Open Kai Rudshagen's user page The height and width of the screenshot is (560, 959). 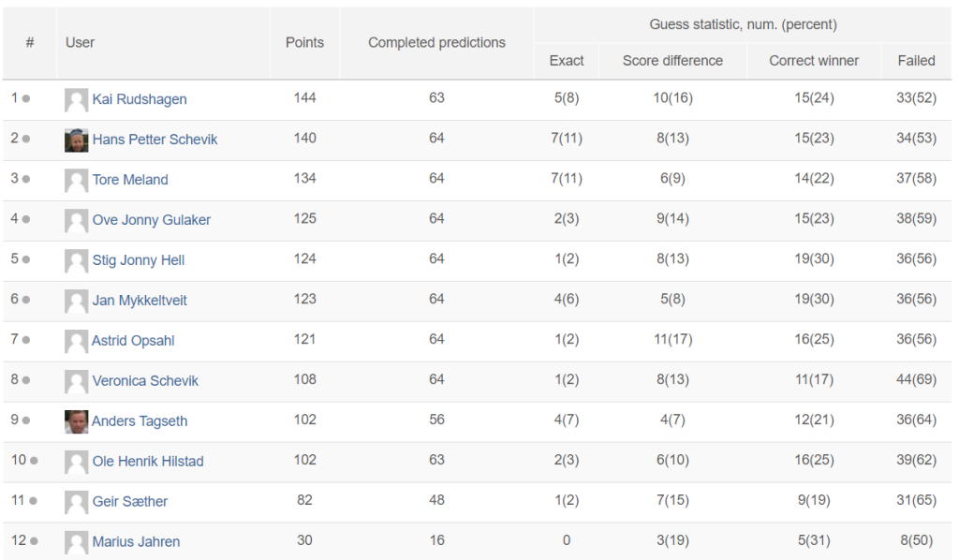click(140, 99)
